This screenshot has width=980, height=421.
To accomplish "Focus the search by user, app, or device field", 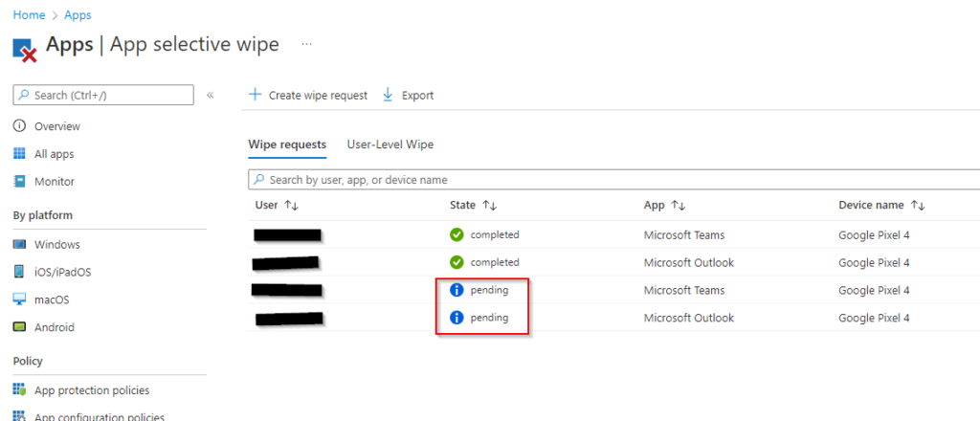I will pos(612,180).
